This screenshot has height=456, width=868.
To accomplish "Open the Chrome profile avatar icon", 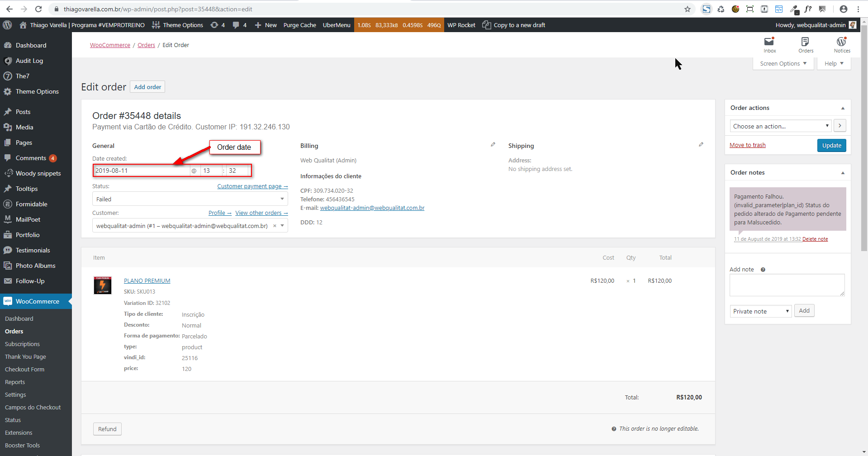I will (844, 9).
